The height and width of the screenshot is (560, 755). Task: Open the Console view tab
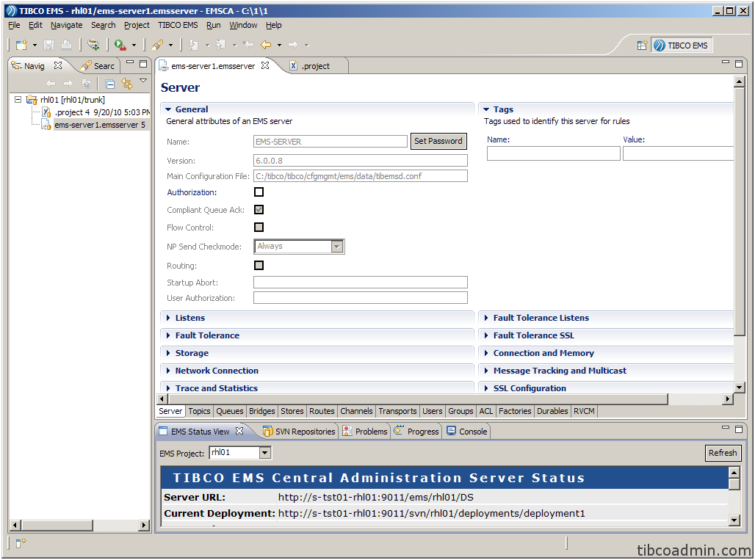click(467, 431)
